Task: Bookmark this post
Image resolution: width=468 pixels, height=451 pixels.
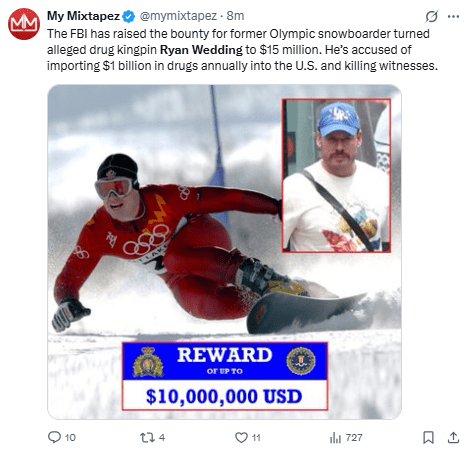Action: (428, 437)
